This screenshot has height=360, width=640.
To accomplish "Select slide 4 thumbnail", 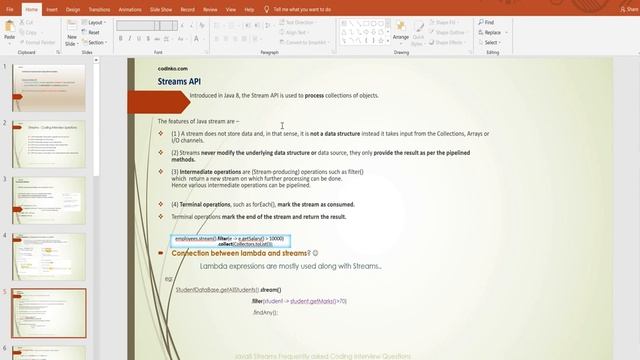I will (49, 257).
